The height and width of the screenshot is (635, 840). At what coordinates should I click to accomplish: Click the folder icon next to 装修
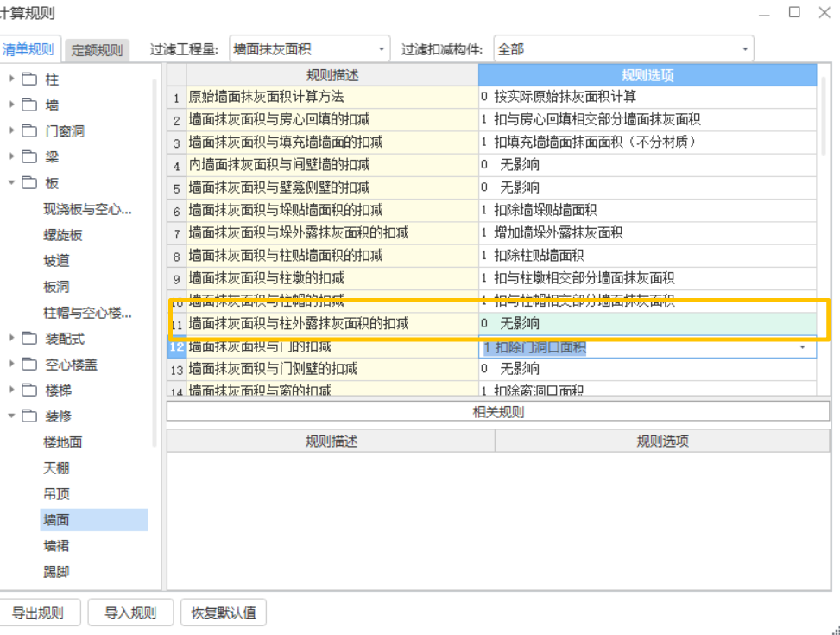point(29,416)
